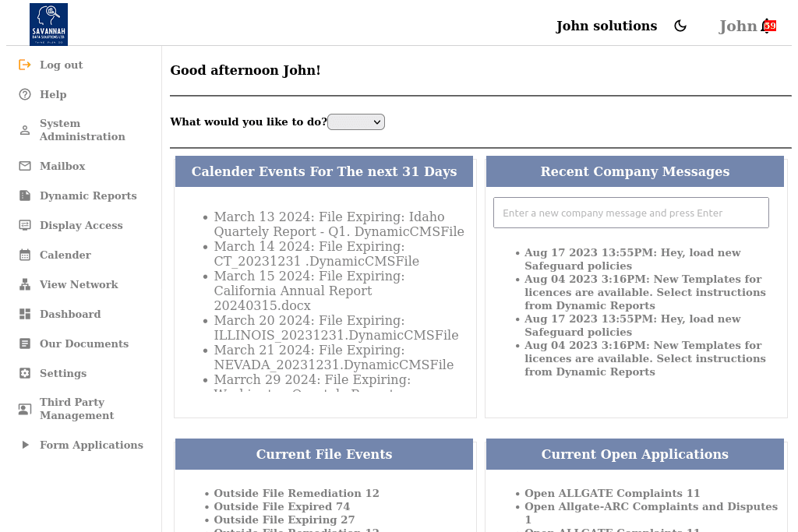Screen dimensions: 798x532
Task: Select March 15 California Annual Report event
Action: [x=309, y=291]
